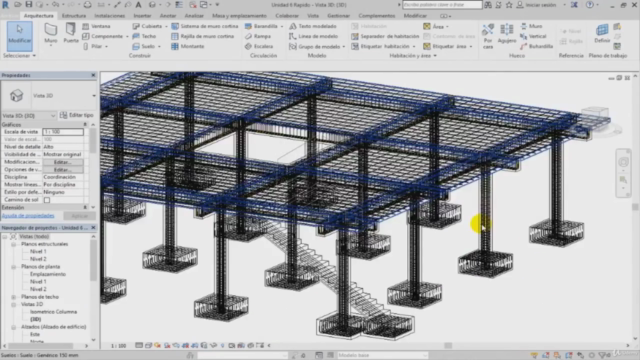Open the Estructura ribbon tab
This screenshot has height=360, width=640.
click(74, 16)
